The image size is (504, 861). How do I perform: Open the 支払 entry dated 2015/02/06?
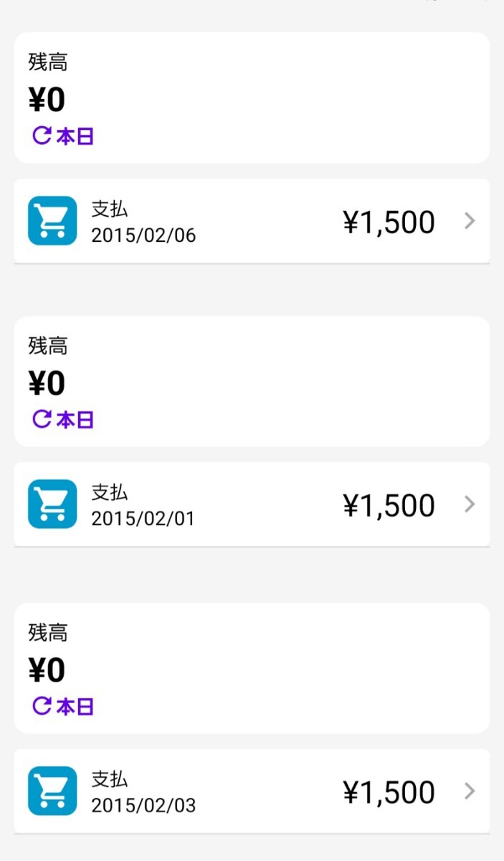pos(143,222)
